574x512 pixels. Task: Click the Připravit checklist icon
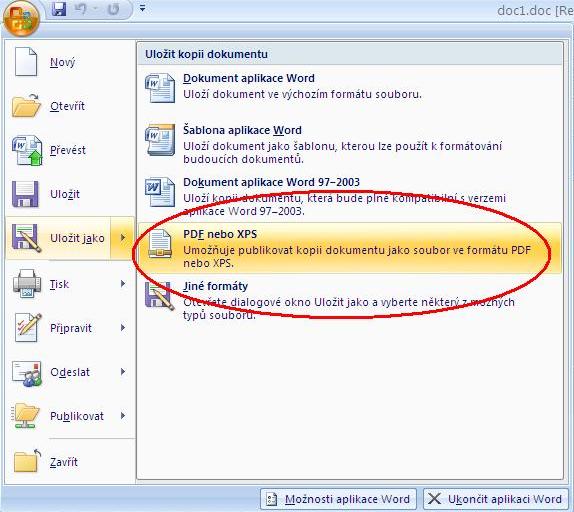pyautogui.click(x=28, y=328)
